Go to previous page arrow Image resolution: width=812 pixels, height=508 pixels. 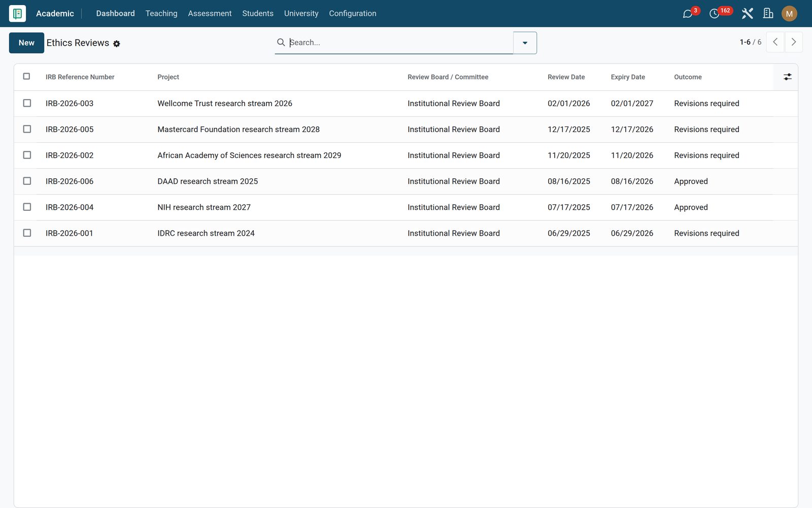775,42
